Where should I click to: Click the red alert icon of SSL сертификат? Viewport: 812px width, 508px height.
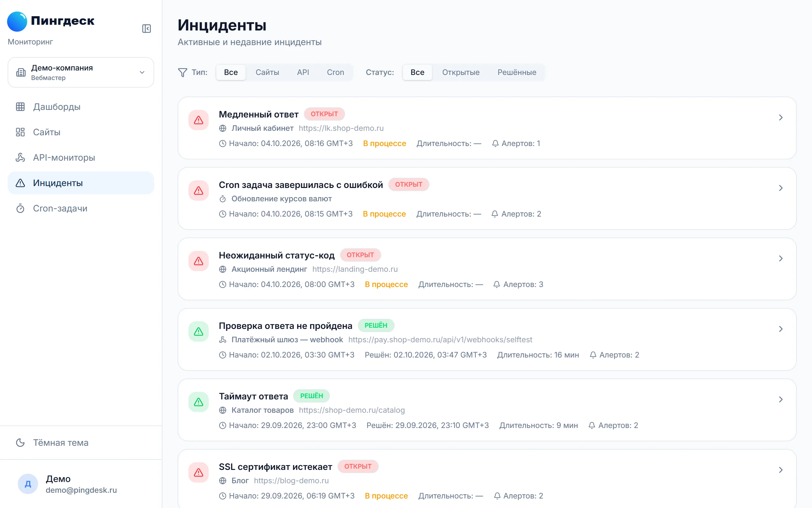click(199, 472)
